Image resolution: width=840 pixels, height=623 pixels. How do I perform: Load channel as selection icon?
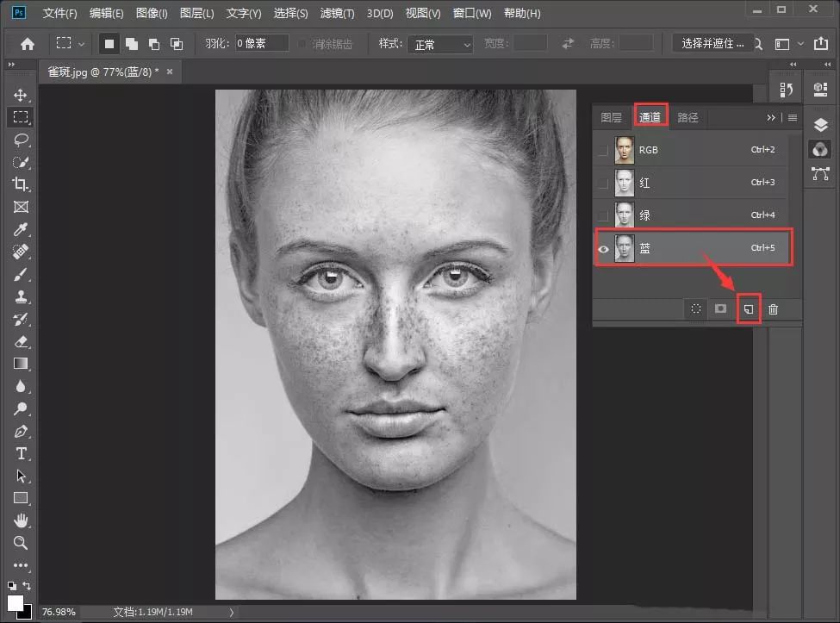click(696, 309)
